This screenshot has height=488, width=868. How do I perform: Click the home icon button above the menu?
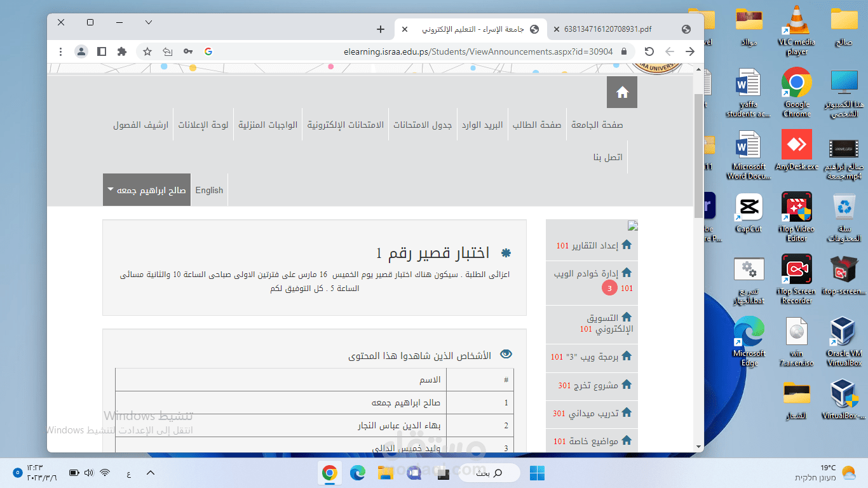pos(622,93)
